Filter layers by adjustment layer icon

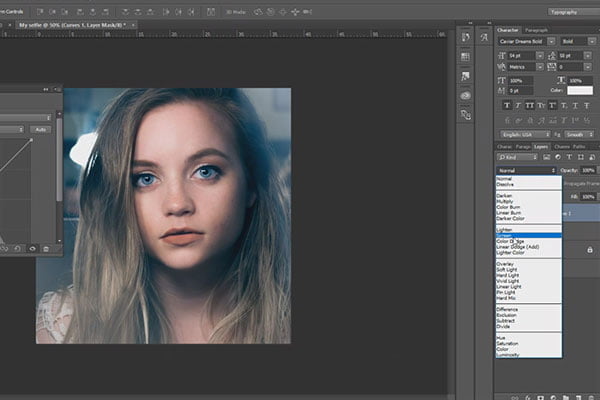pyautogui.click(x=558, y=157)
